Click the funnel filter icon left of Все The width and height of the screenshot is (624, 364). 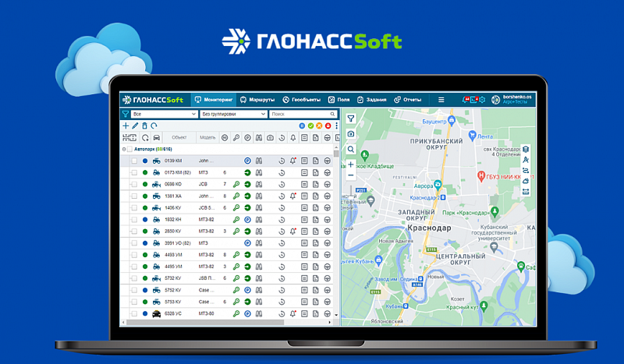click(x=126, y=114)
